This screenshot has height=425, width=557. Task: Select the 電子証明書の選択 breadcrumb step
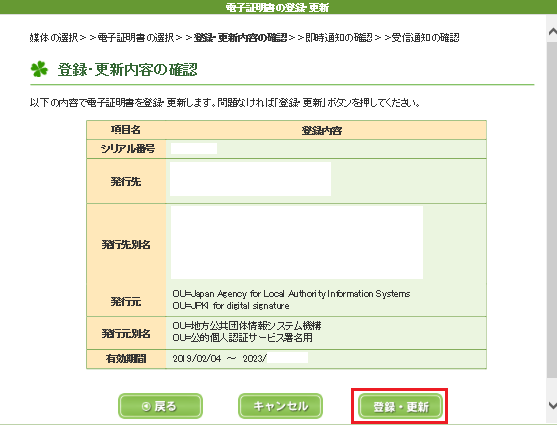pyautogui.click(x=136, y=37)
